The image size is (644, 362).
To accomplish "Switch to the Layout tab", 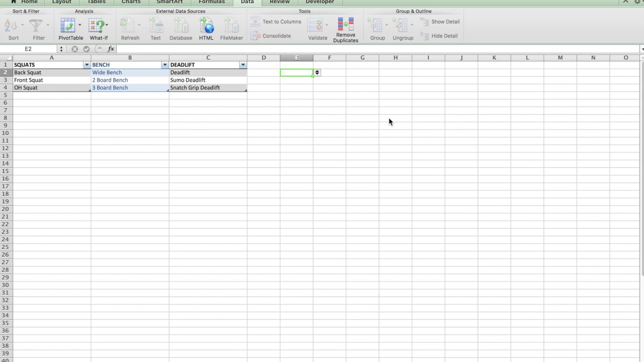I will point(62,2).
